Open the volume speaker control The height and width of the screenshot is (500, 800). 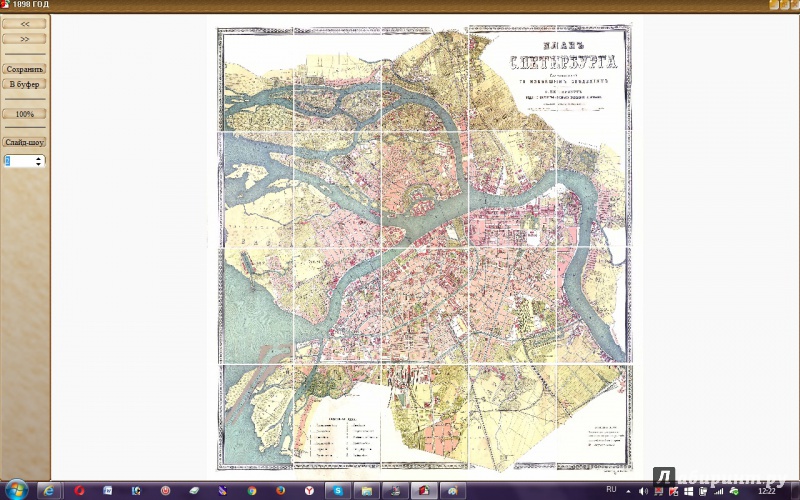point(643,491)
